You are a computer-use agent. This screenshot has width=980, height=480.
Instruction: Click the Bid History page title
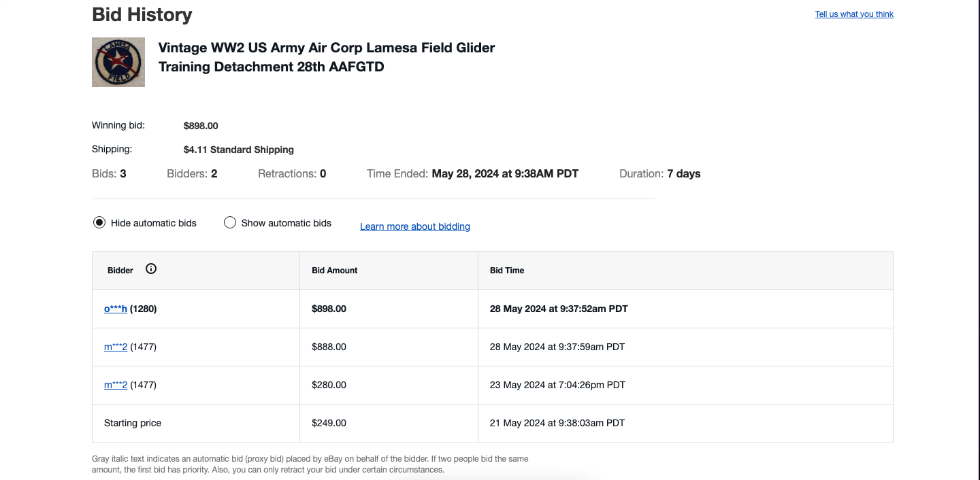(x=142, y=14)
